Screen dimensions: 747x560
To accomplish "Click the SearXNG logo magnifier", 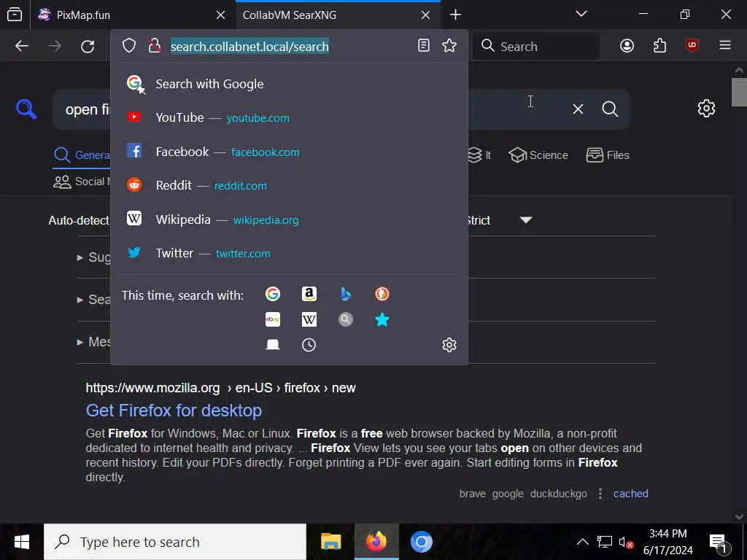I will tap(26, 109).
